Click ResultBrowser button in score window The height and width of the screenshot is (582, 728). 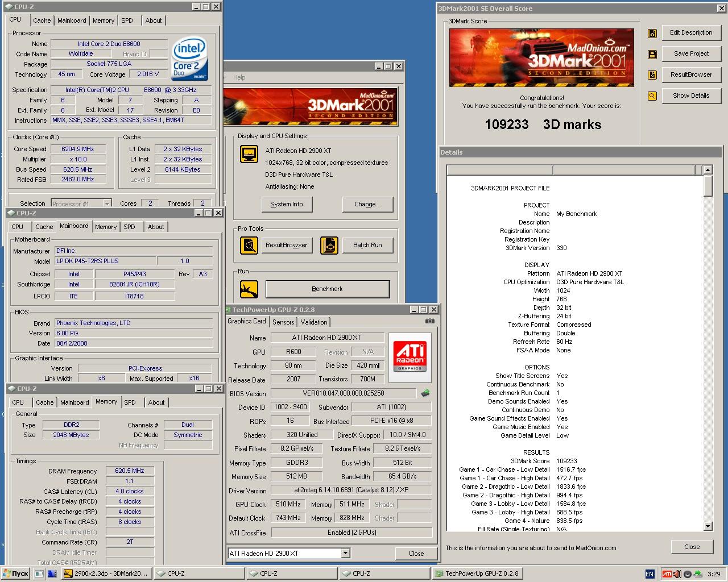tap(691, 75)
